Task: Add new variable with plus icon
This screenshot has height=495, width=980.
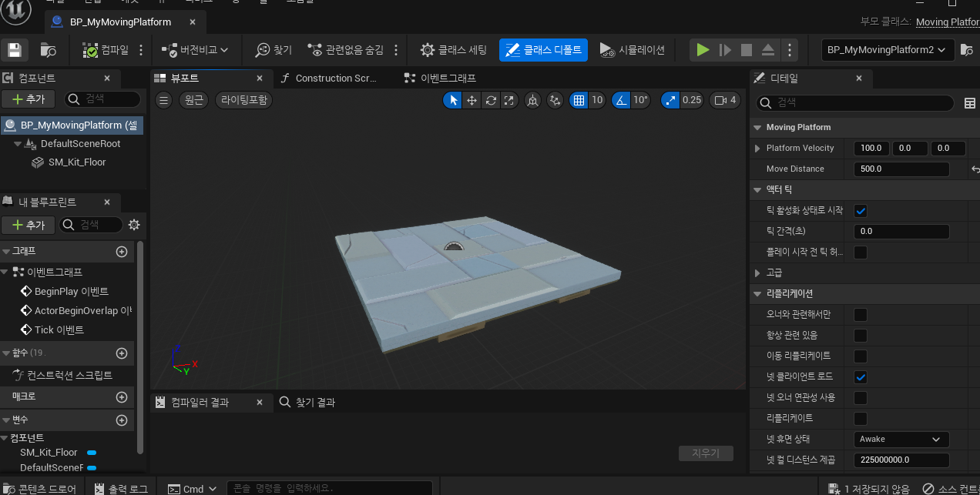Action: pos(121,420)
